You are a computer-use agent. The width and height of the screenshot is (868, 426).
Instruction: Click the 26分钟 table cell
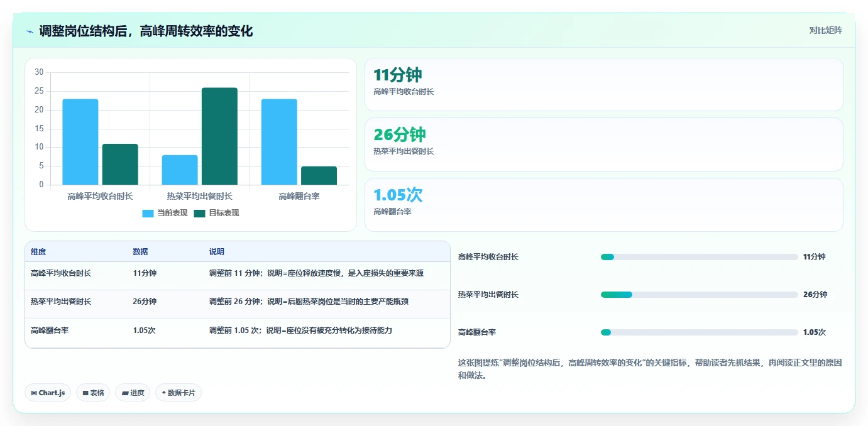point(145,302)
